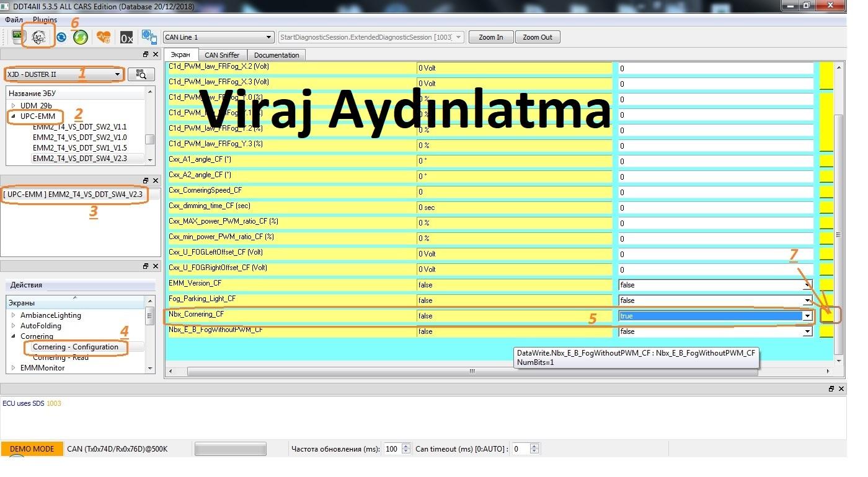This screenshot has height=477, width=868.
Task: Open the Nbx_Cornering_CF value dropdown
Action: (x=807, y=316)
